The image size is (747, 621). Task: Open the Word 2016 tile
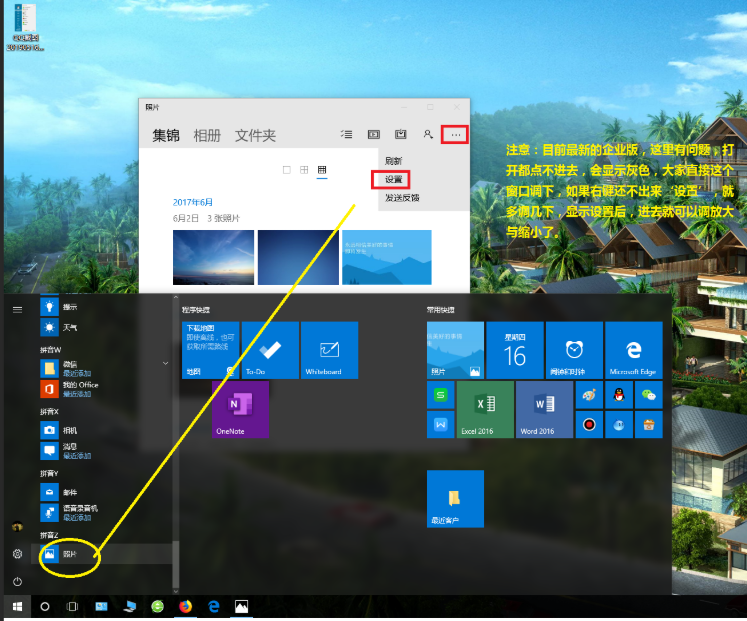(545, 409)
